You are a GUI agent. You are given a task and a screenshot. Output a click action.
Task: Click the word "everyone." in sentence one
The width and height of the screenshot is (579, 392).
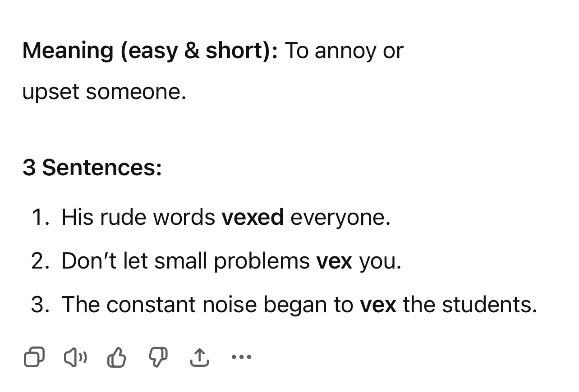[340, 218]
